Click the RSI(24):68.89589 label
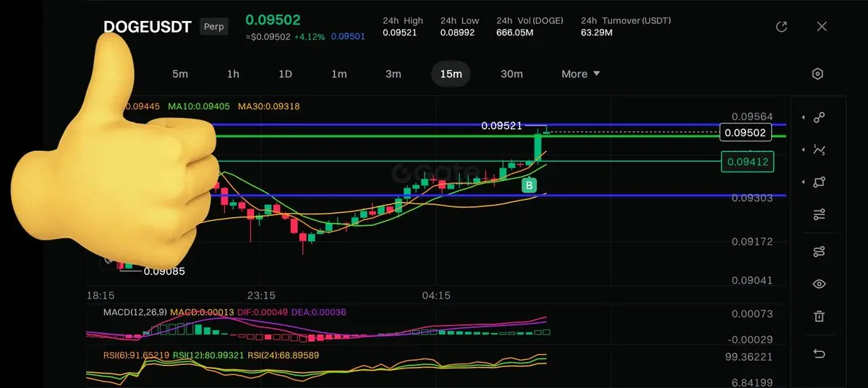This screenshot has width=868, height=388. point(284,355)
